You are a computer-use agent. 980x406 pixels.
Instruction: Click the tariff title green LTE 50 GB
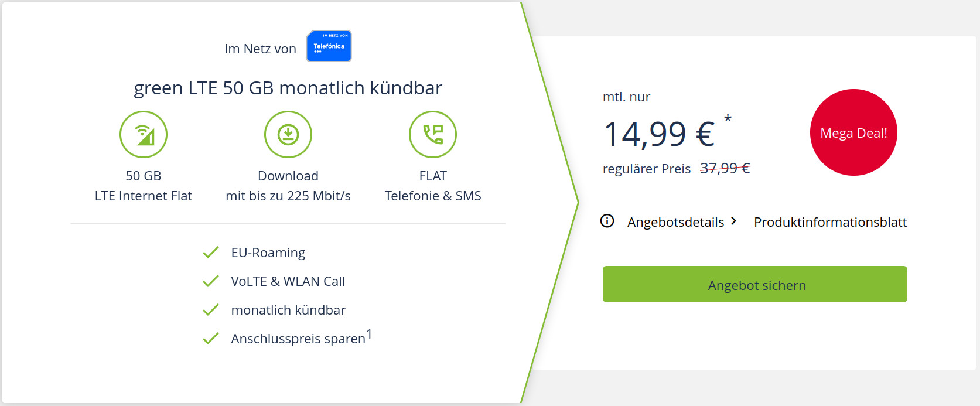[x=288, y=88]
